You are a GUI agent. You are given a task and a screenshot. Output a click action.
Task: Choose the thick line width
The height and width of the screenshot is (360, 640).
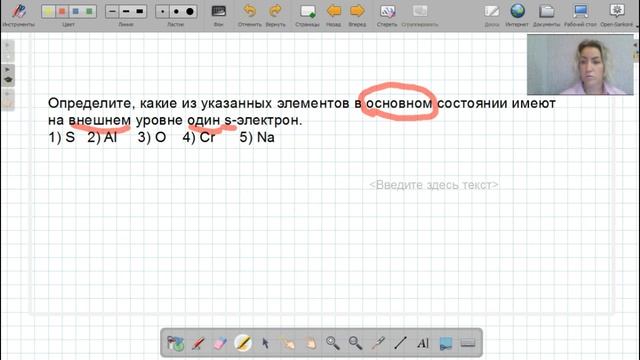click(x=140, y=11)
